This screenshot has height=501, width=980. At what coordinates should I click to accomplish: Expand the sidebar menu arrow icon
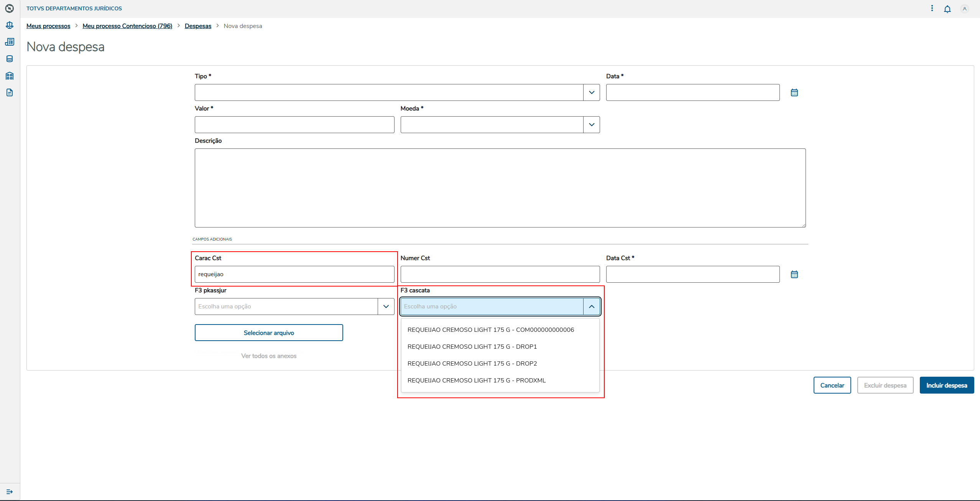click(x=10, y=492)
